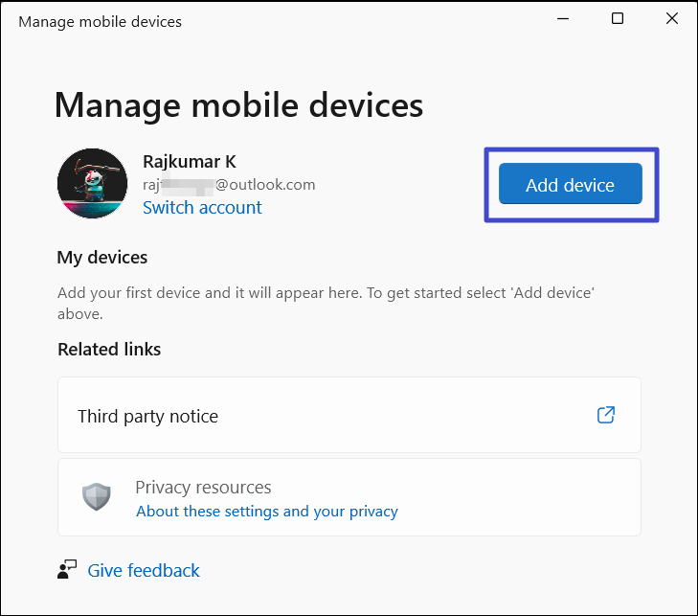Screen dimensions: 698x616
Task: Click the Privacy resources shield icon
Action: 97,497
